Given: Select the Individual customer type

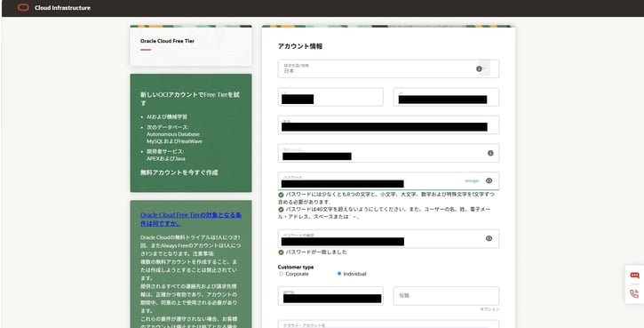Looking at the screenshot, I should point(339,274).
